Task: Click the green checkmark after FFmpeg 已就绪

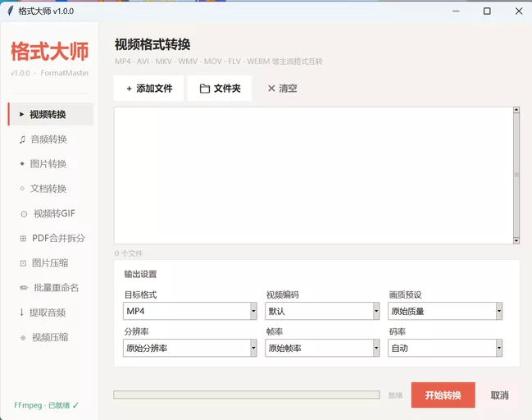Action: point(75,405)
